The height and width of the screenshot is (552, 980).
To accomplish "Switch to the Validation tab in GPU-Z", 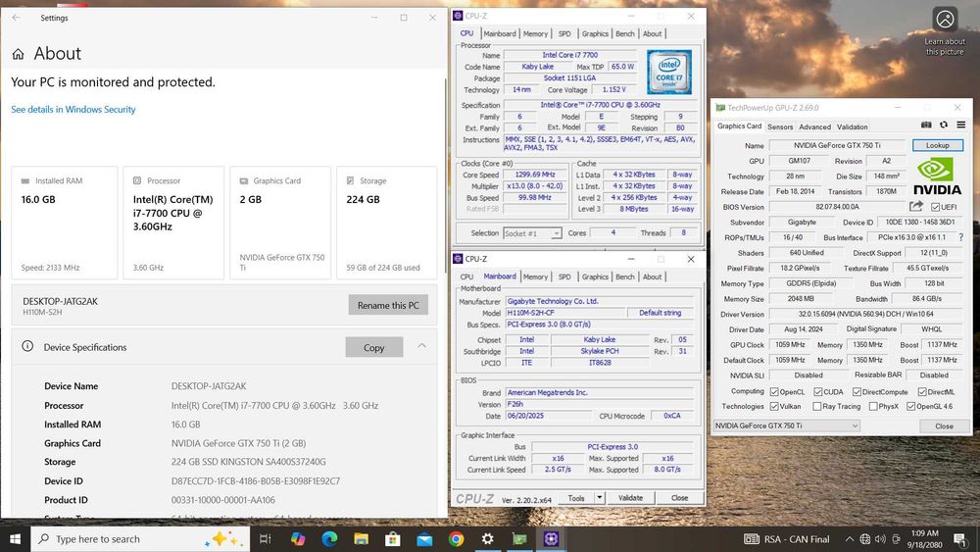I will point(853,126).
